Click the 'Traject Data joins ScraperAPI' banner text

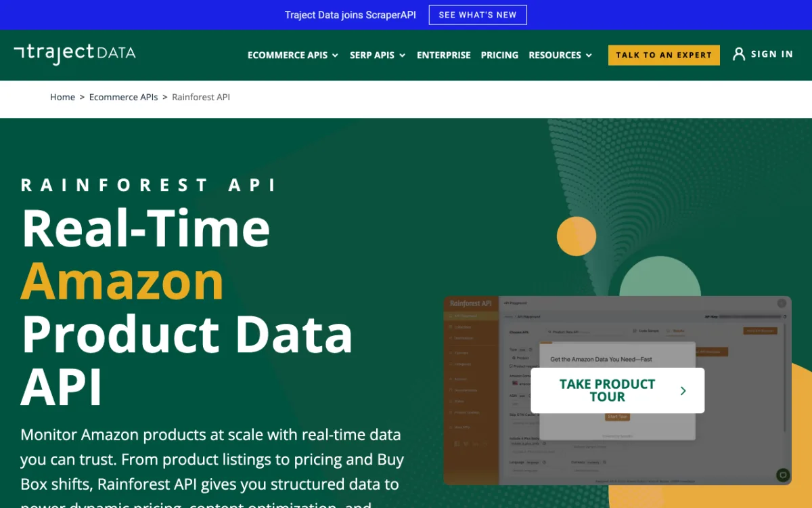tap(351, 15)
